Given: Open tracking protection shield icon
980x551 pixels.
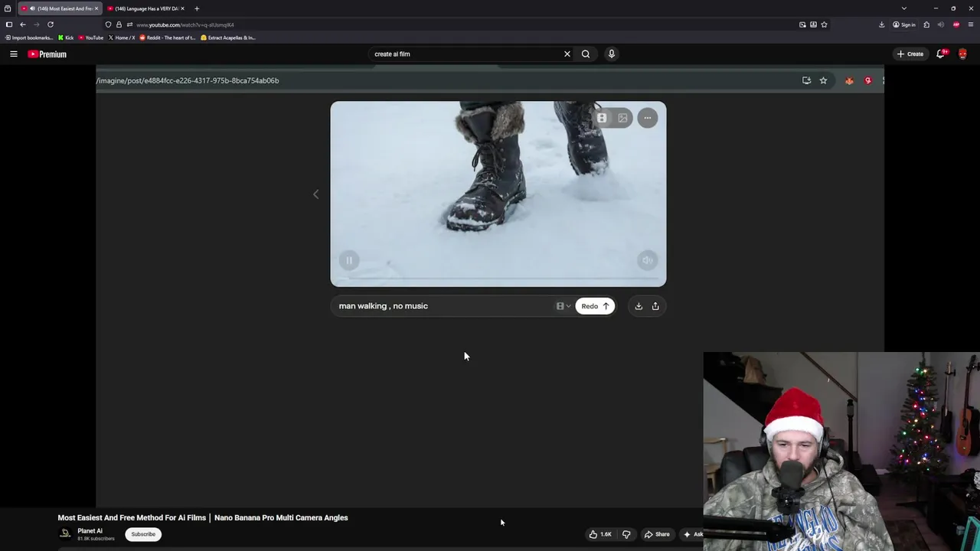Looking at the screenshot, I should click(x=108, y=24).
